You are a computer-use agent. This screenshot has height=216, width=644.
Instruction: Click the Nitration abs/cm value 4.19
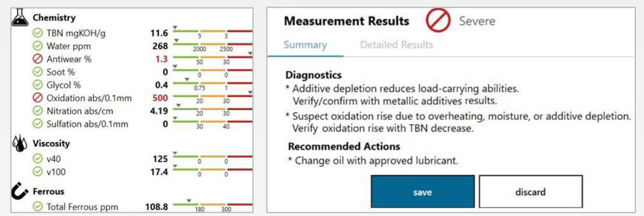coord(159,111)
